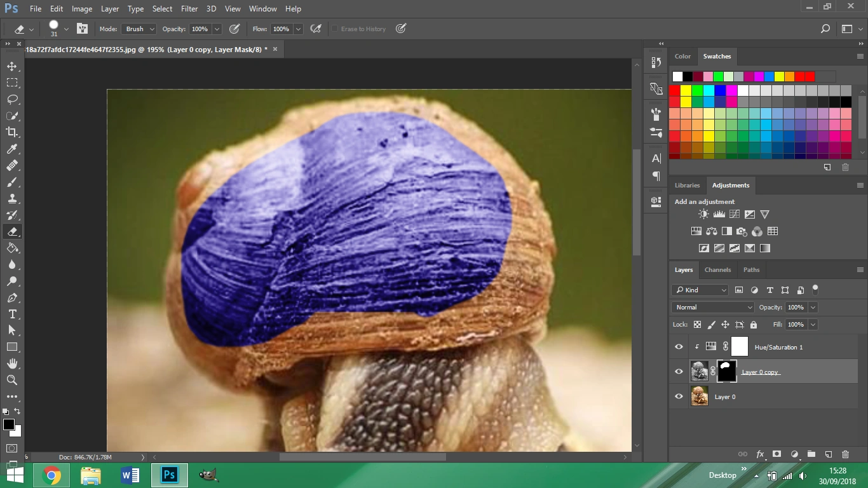Switch to the Libraries tab
The image size is (868, 488).
point(687,186)
